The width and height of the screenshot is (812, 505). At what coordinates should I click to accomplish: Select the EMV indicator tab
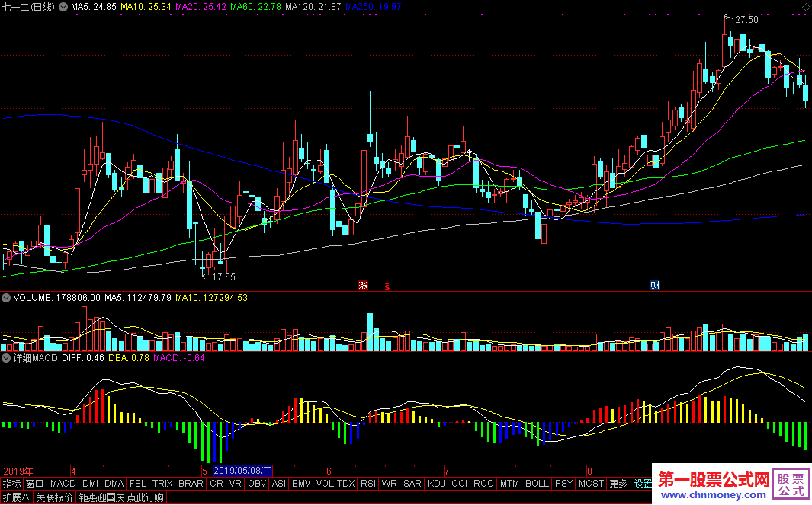pos(301,484)
